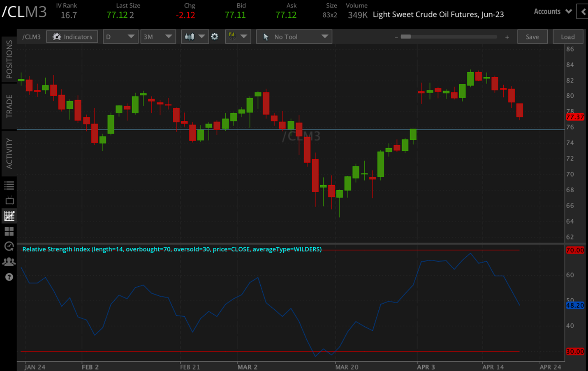Open the POSITIONS sidebar tab
Screen dimensions: 588x371
click(x=9, y=58)
